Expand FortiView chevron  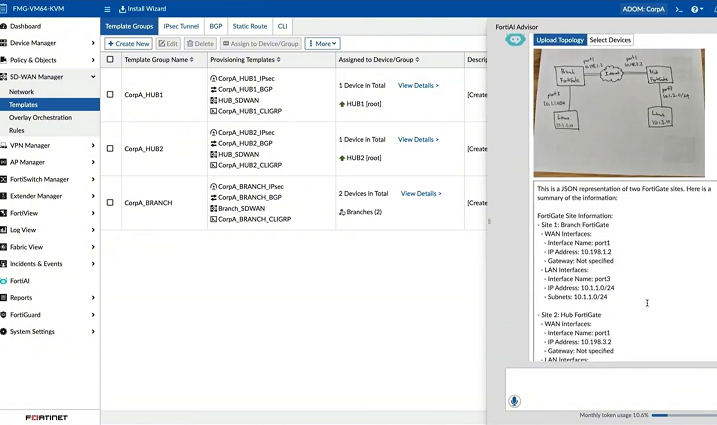tap(93, 213)
